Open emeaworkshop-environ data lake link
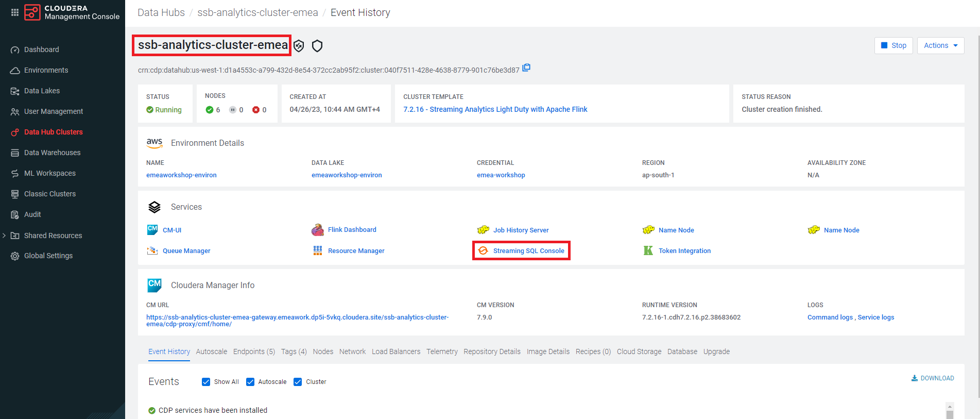 [x=347, y=175]
